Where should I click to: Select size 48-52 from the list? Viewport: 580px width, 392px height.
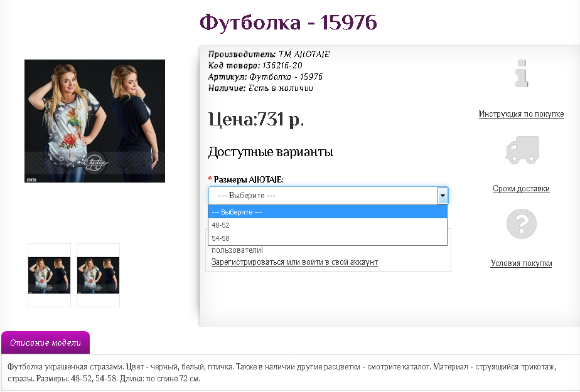[328, 225]
